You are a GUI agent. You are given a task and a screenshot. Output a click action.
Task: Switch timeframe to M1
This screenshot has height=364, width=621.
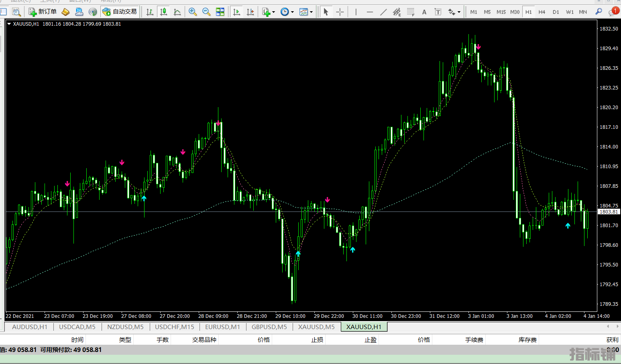[x=474, y=12]
